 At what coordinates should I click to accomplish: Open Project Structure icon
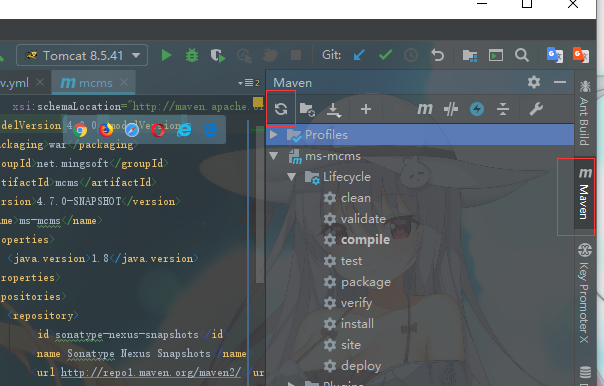click(x=470, y=55)
